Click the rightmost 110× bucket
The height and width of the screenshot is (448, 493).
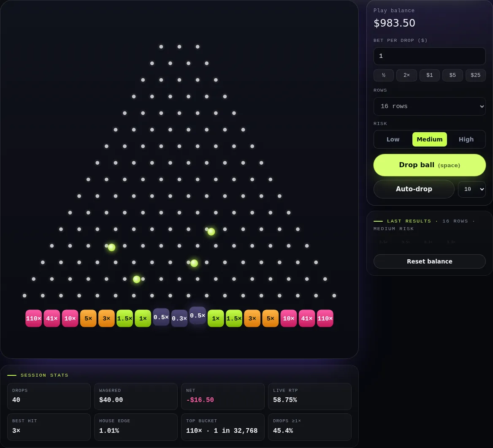click(x=325, y=318)
